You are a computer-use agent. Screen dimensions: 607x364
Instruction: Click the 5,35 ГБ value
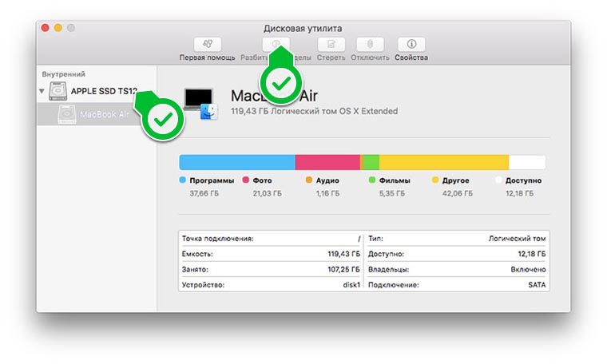click(392, 193)
